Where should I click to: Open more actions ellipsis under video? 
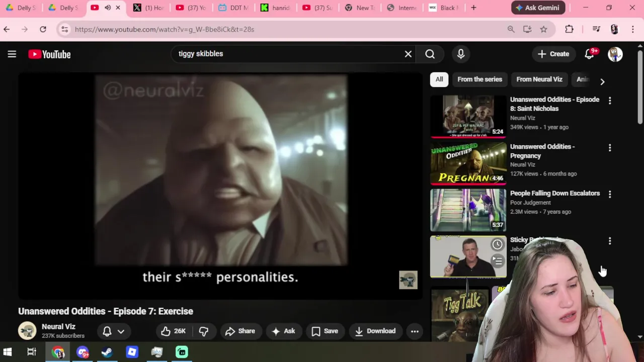415,331
